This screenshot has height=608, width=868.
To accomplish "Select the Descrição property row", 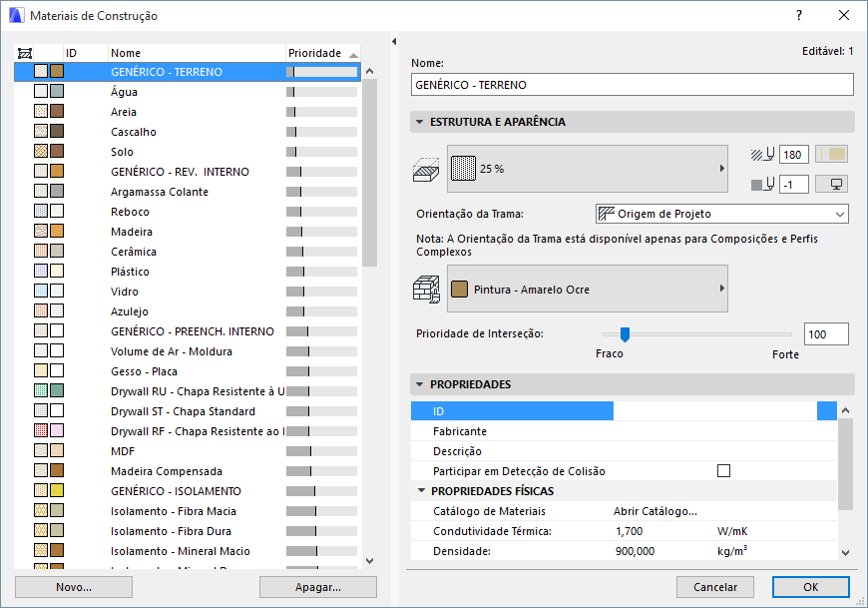I will pyautogui.click(x=624, y=451).
